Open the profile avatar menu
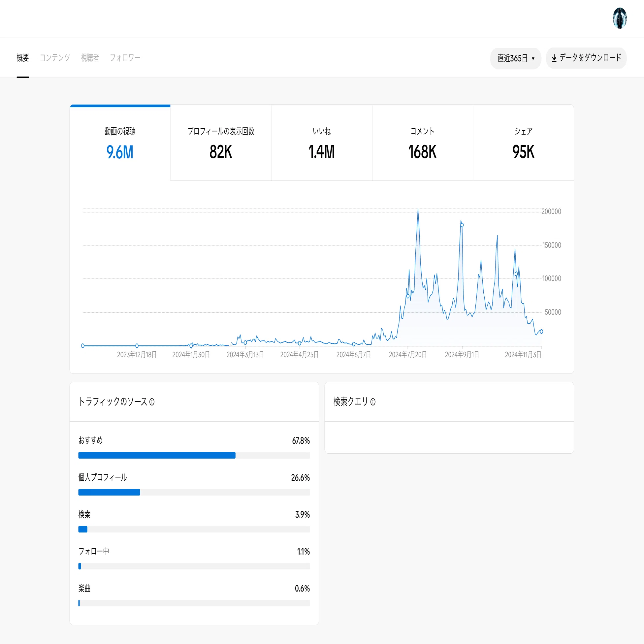Viewport: 644px width, 644px height. [620, 18]
